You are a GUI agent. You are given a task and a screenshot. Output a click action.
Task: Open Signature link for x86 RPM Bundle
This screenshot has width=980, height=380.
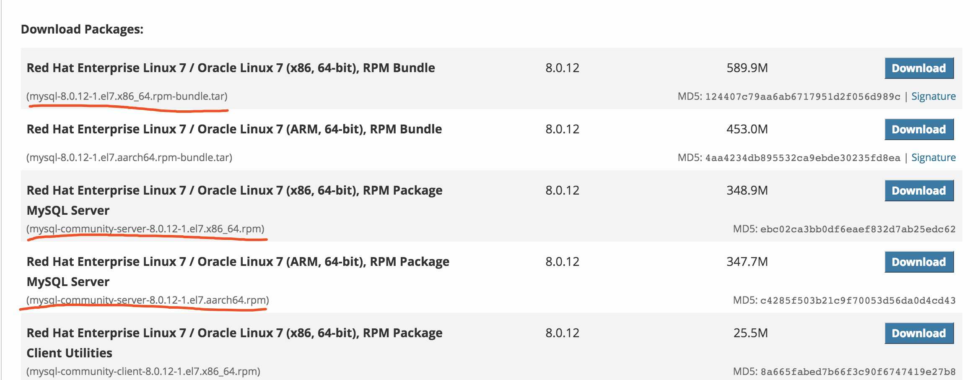click(933, 96)
